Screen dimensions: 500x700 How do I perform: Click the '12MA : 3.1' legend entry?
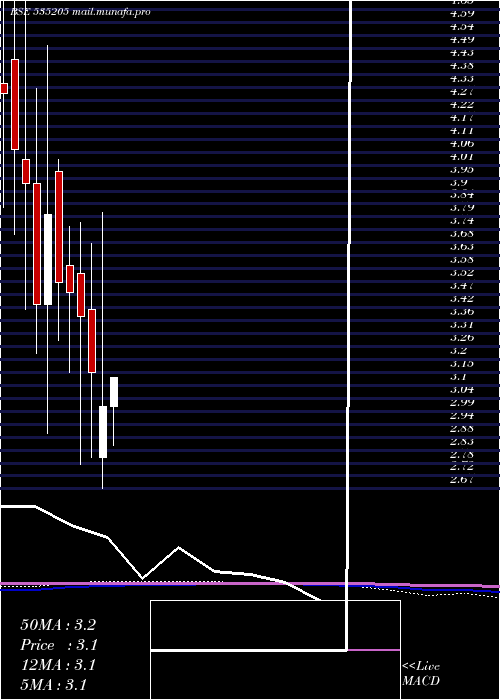58,665
